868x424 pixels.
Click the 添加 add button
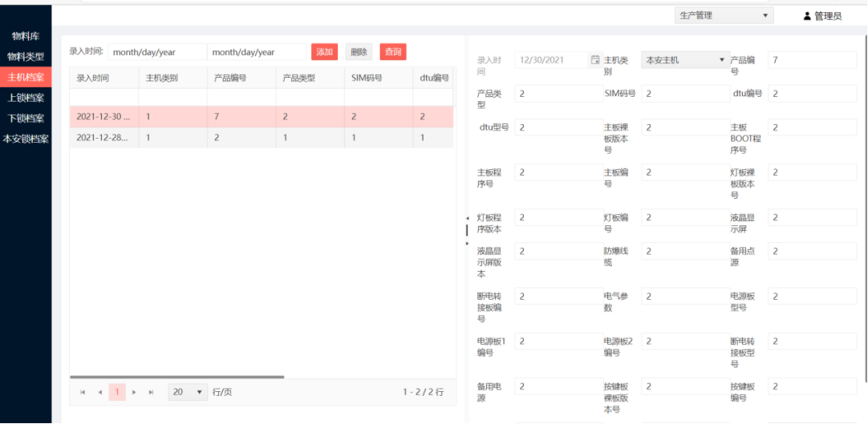(324, 52)
